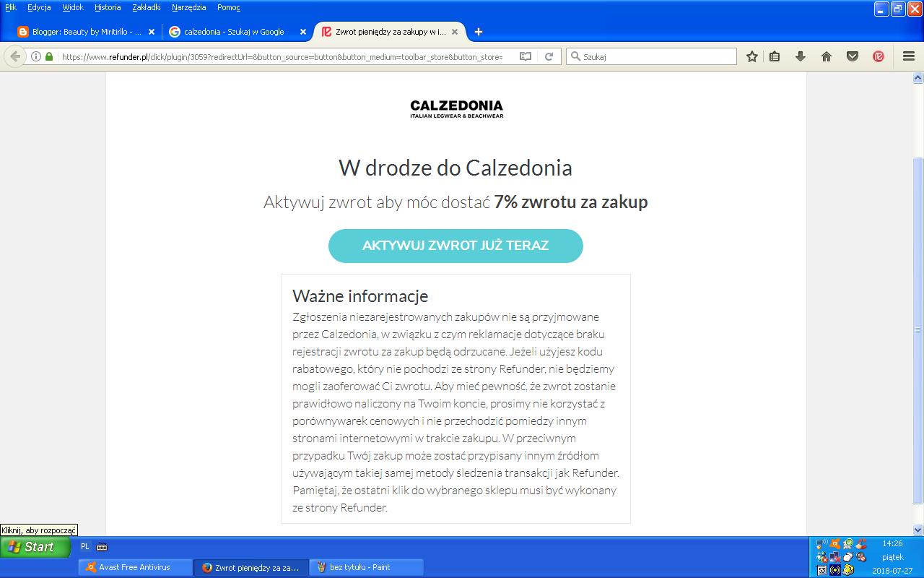924x578 pixels.
Task: Show site information icon
Action: tap(36, 56)
